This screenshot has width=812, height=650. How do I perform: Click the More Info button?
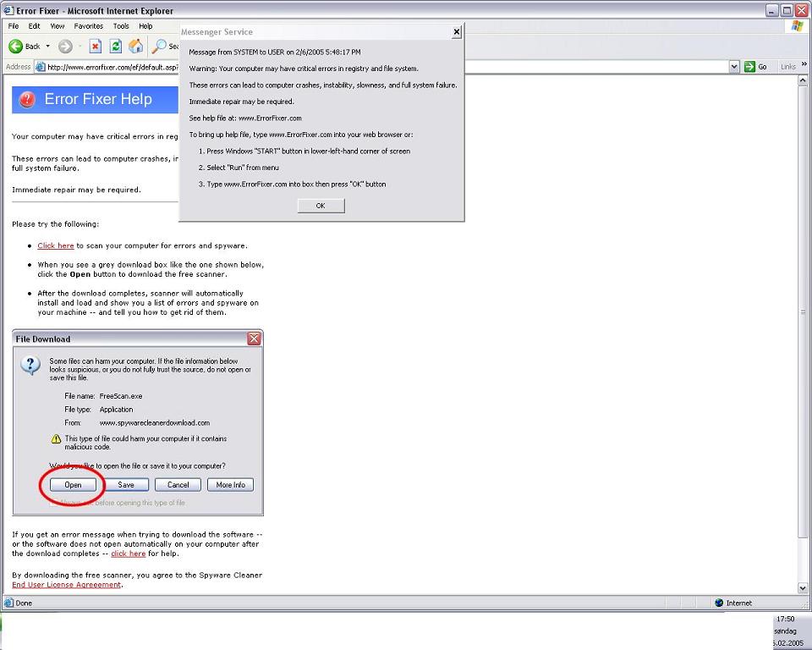pyautogui.click(x=230, y=485)
